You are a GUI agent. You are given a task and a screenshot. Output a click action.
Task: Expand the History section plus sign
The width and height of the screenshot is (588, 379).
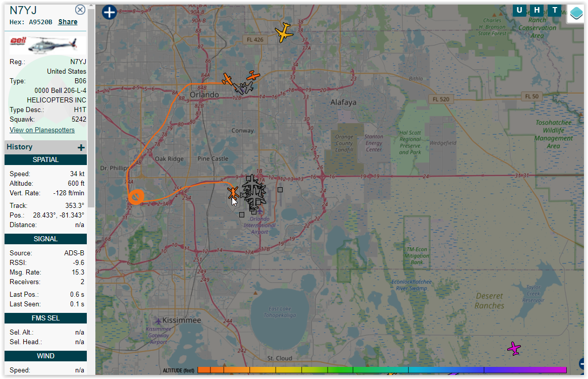tap(81, 147)
